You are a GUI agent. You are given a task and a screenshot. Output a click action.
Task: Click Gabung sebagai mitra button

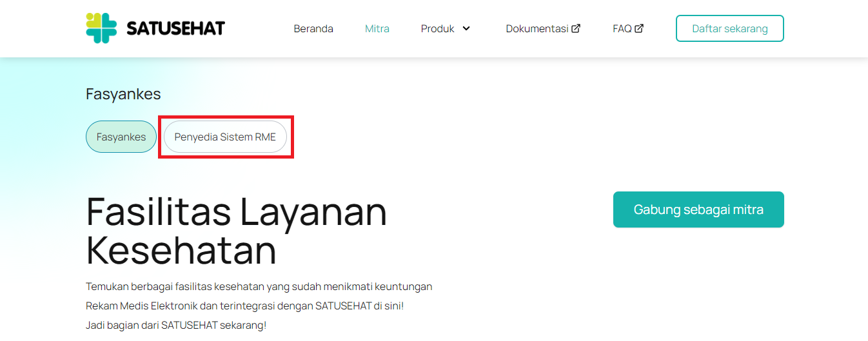pos(698,209)
